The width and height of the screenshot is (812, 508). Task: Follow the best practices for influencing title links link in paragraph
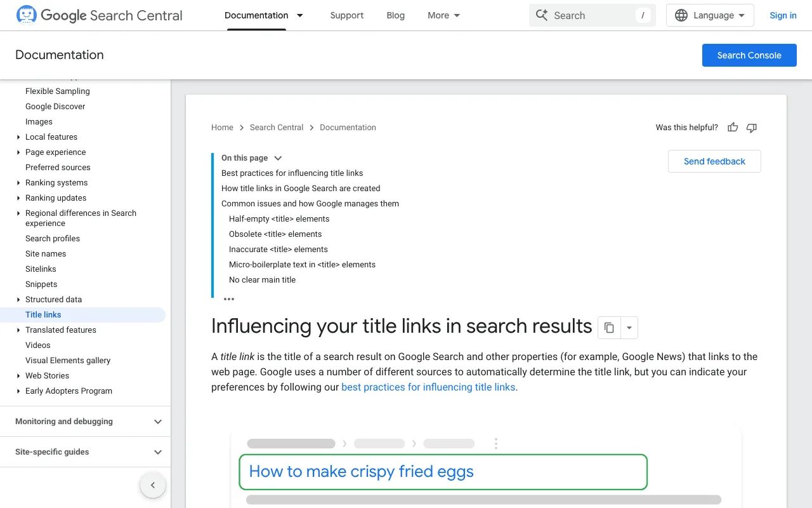pyautogui.click(x=428, y=387)
